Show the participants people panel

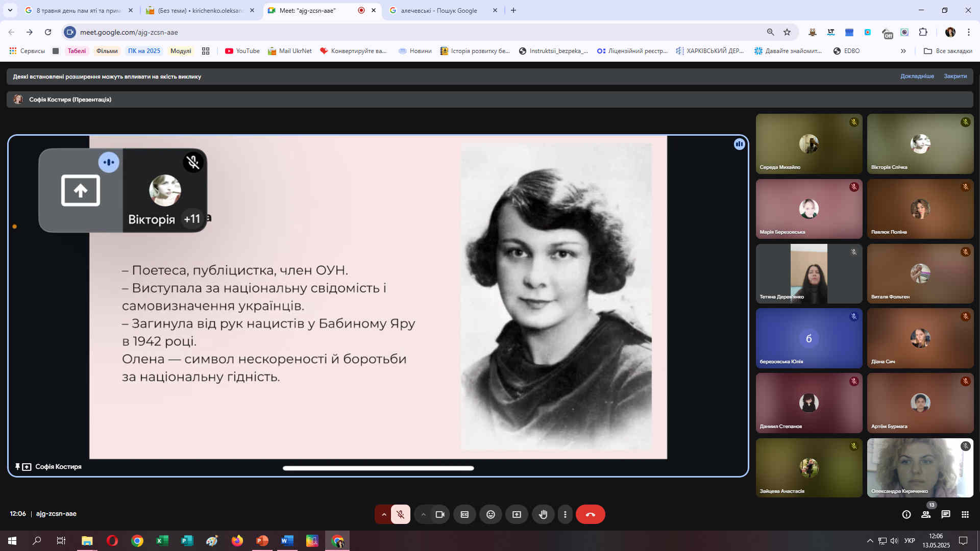click(925, 514)
